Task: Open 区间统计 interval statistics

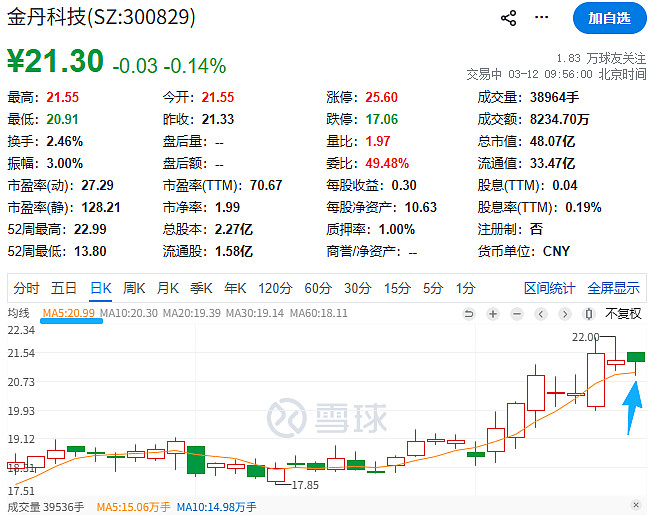Action: [549, 288]
